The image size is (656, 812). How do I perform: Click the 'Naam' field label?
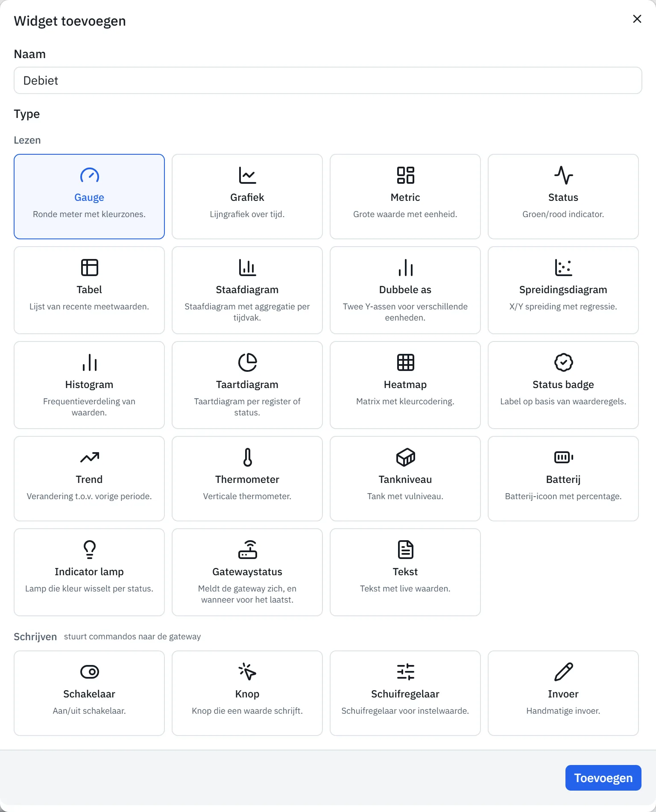coord(30,54)
